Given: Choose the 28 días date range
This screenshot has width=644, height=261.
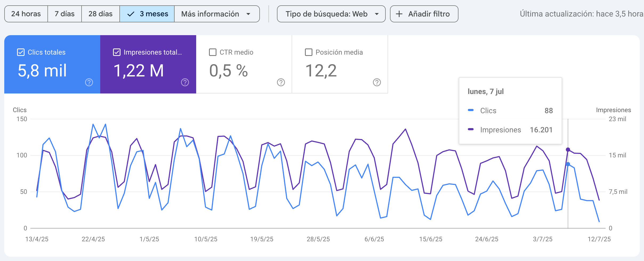Looking at the screenshot, I should (100, 14).
